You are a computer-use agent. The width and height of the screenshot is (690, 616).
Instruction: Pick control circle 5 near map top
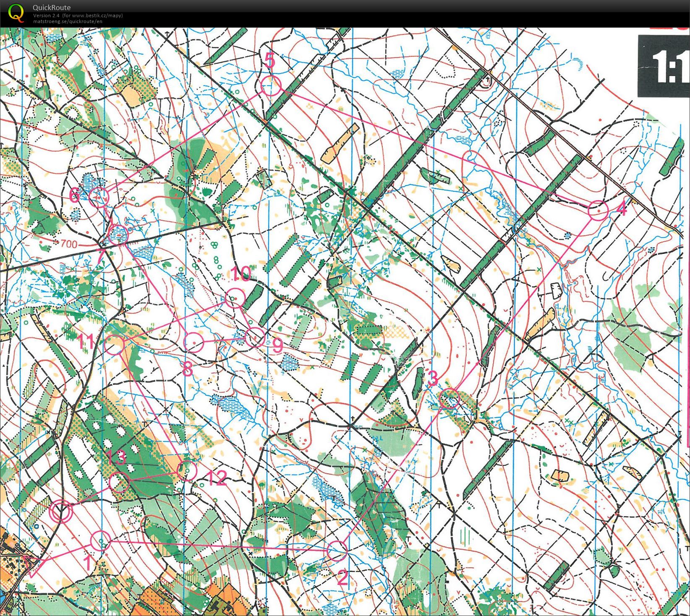[x=271, y=86]
